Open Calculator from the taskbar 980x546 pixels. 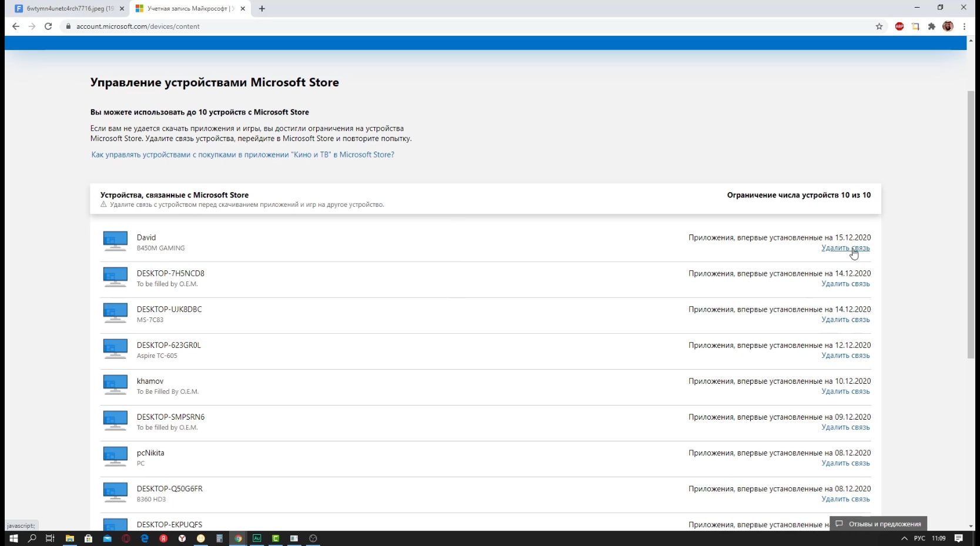coord(219,538)
